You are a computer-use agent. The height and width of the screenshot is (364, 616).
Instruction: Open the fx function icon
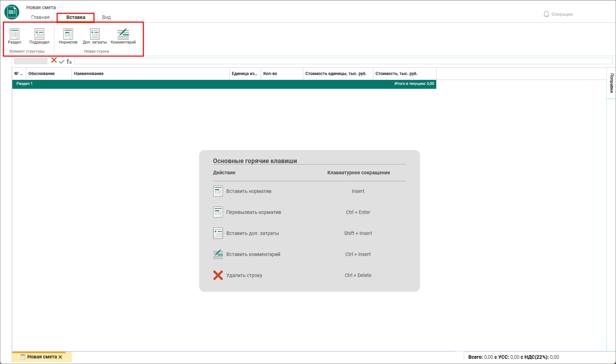(69, 61)
